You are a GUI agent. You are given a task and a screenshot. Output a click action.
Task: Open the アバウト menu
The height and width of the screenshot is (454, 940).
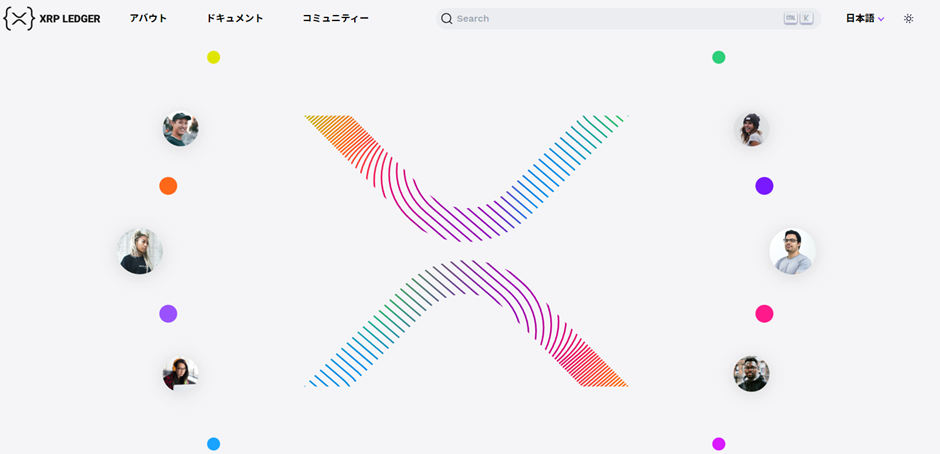point(148,18)
